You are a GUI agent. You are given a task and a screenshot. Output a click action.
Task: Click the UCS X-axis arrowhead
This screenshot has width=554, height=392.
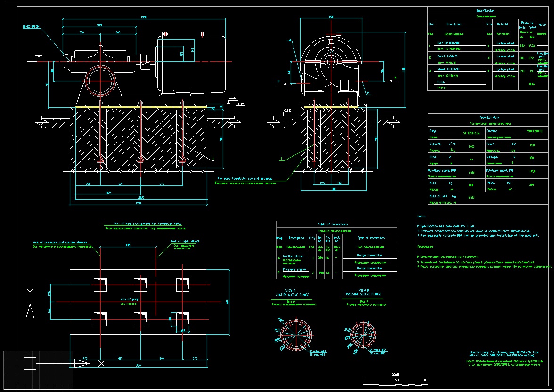[82, 363]
